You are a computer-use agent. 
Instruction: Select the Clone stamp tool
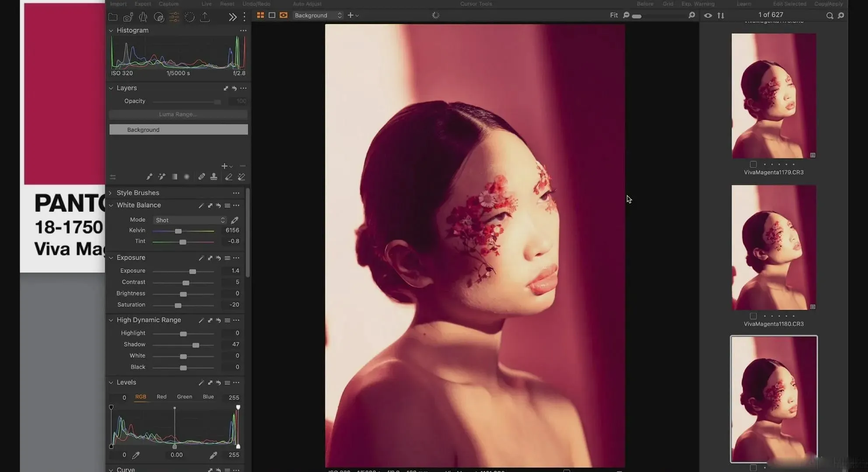(213, 177)
